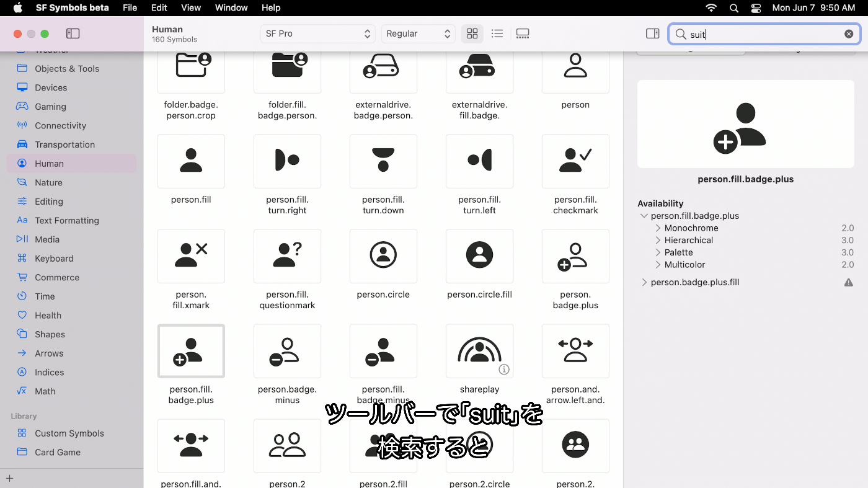868x488 pixels.
Task: Expand the Multicolor availability row
Action: pyautogui.click(x=658, y=265)
